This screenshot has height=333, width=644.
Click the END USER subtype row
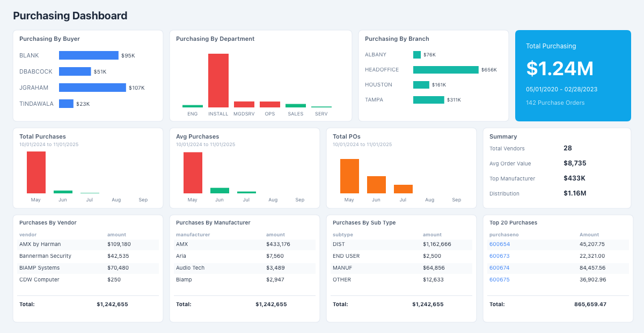(402, 256)
